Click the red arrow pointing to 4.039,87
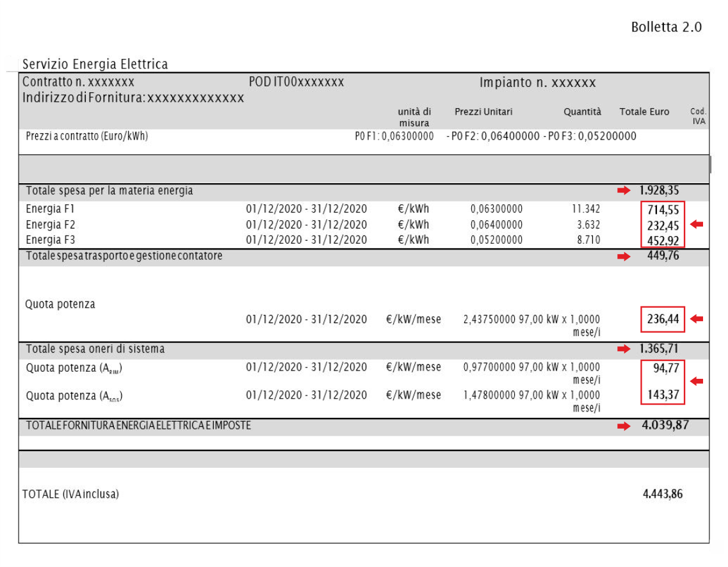 [623, 426]
